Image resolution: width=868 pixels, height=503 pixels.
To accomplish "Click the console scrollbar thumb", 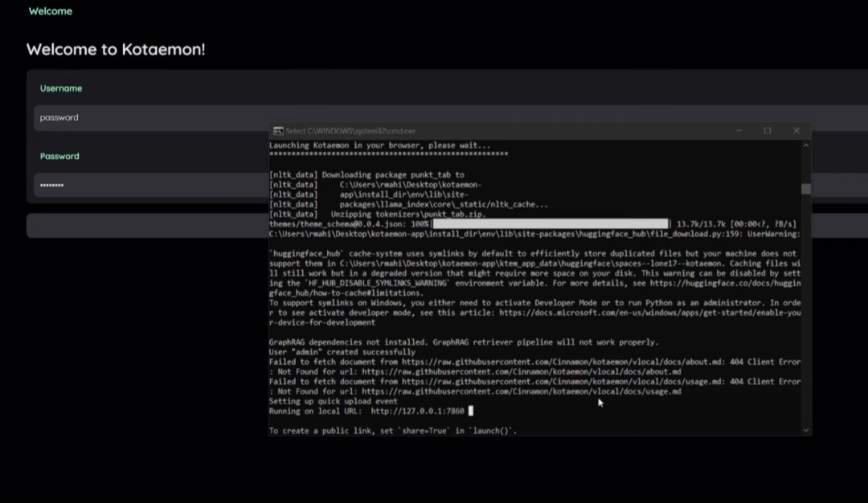I will pyautogui.click(x=805, y=189).
